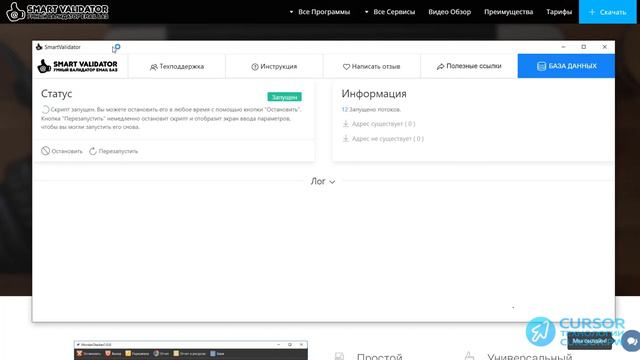Close the SmartValidator window
This screenshot has height=360, width=640.
click(x=604, y=47)
